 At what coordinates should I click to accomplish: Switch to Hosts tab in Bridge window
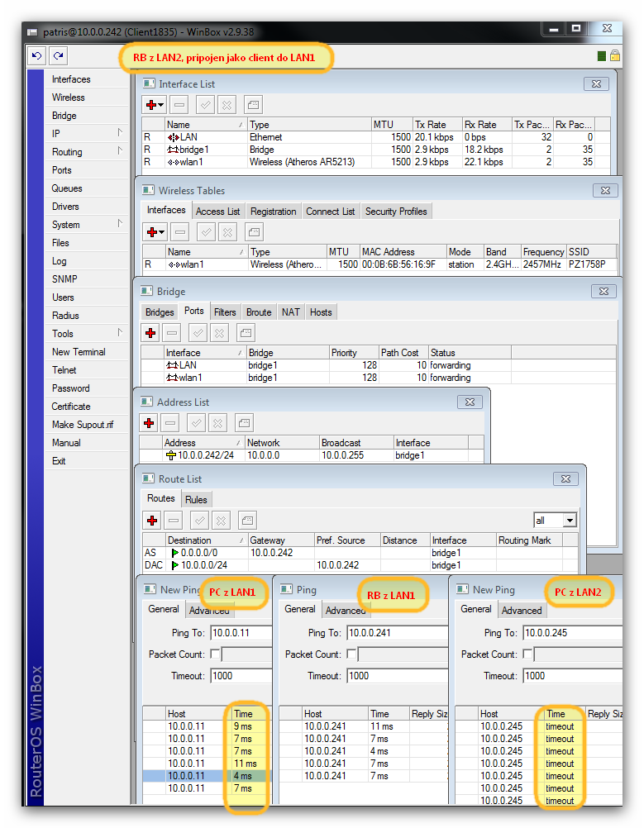click(321, 312)
